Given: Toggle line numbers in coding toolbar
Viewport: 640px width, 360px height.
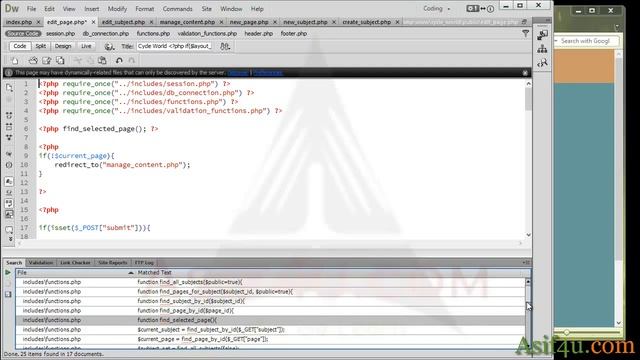Looking at the screenshot, I should (9, 182).
